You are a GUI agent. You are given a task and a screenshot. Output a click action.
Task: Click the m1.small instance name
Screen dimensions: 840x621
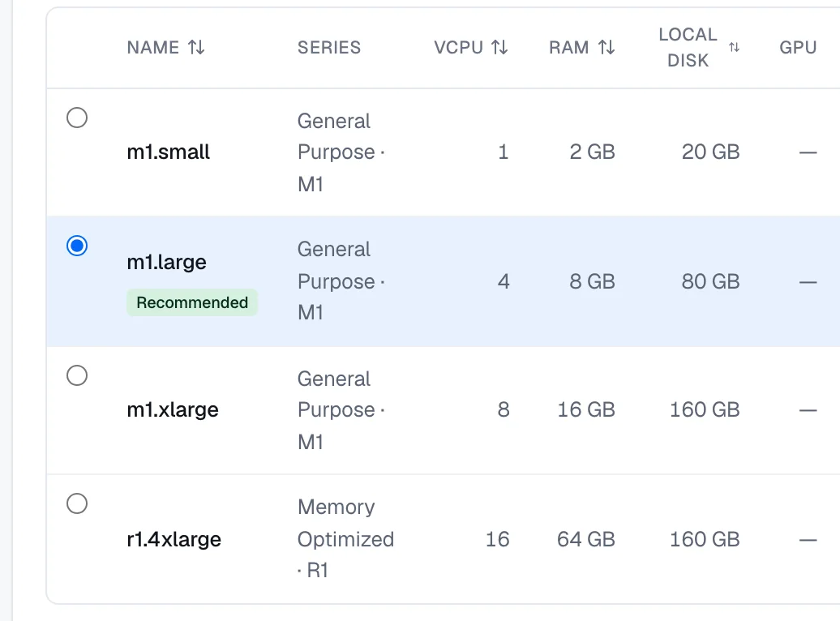(x=168, y=152)
